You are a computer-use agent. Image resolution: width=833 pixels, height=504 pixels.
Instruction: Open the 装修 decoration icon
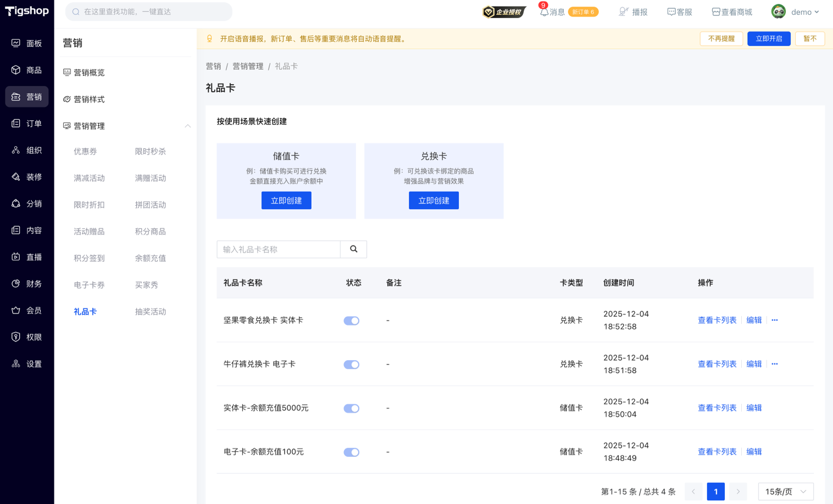pos(16,177)
